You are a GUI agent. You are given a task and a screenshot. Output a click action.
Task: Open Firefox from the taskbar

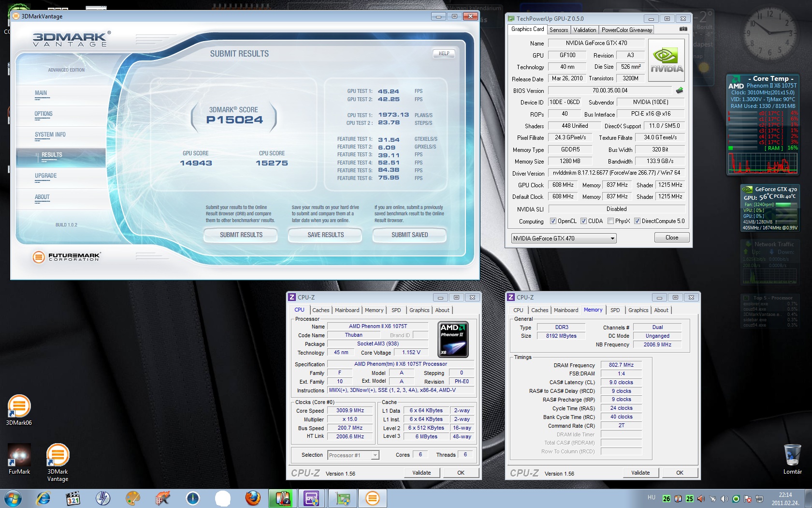click(x=252, y=498)
